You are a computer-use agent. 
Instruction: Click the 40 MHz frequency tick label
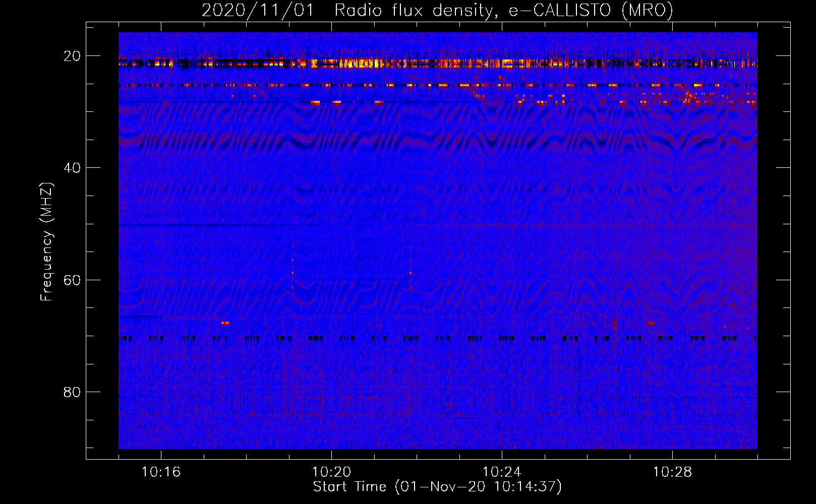click(72, 168)
